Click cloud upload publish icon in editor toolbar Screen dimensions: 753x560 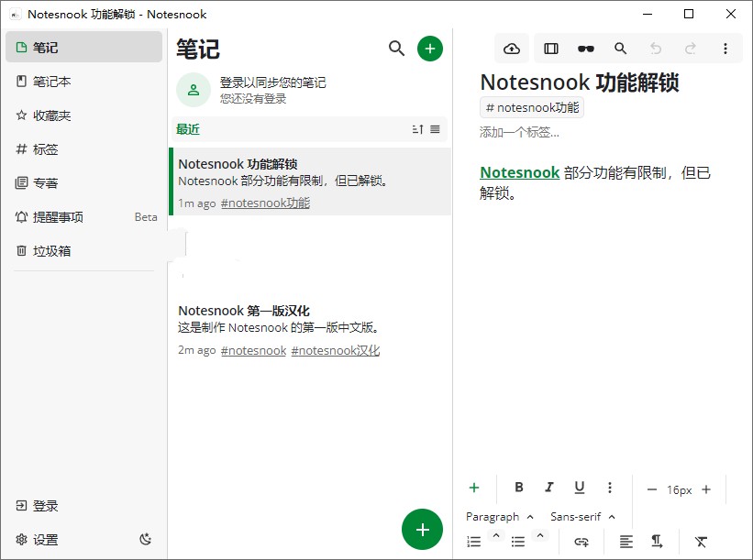click(512, 49)
